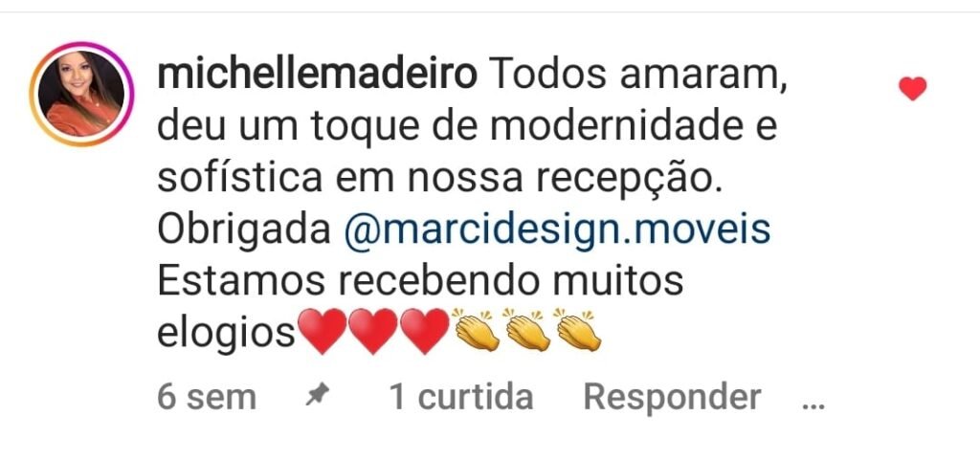
Task: Click the word 'elogios' before emojis
Action: 226,334
